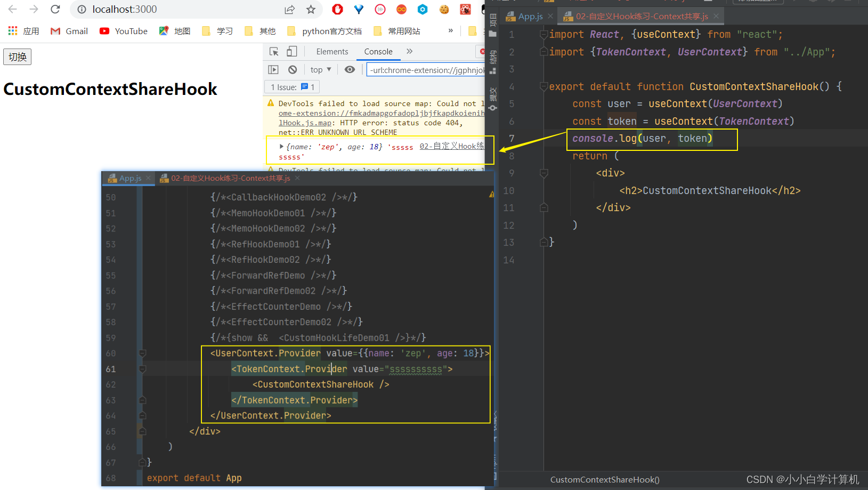This screenshot has width=868, height=490.
Task: Expand the logged {name: 'zep', age: 18} object
Action: [x=281, y=146]
